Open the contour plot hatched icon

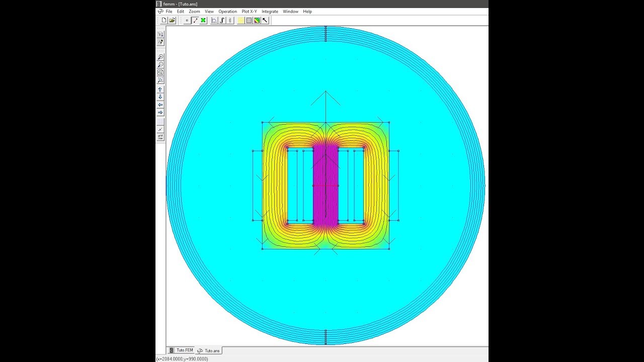[249, 20]
